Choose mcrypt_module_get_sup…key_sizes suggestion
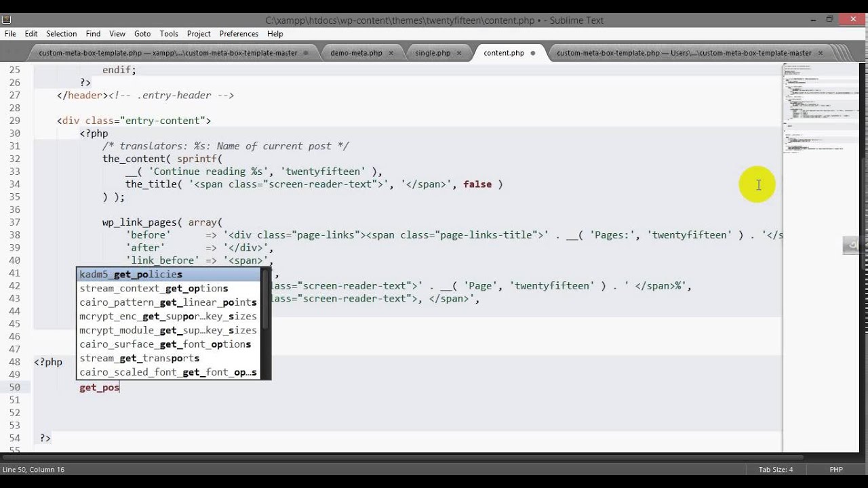 [168, 330]
